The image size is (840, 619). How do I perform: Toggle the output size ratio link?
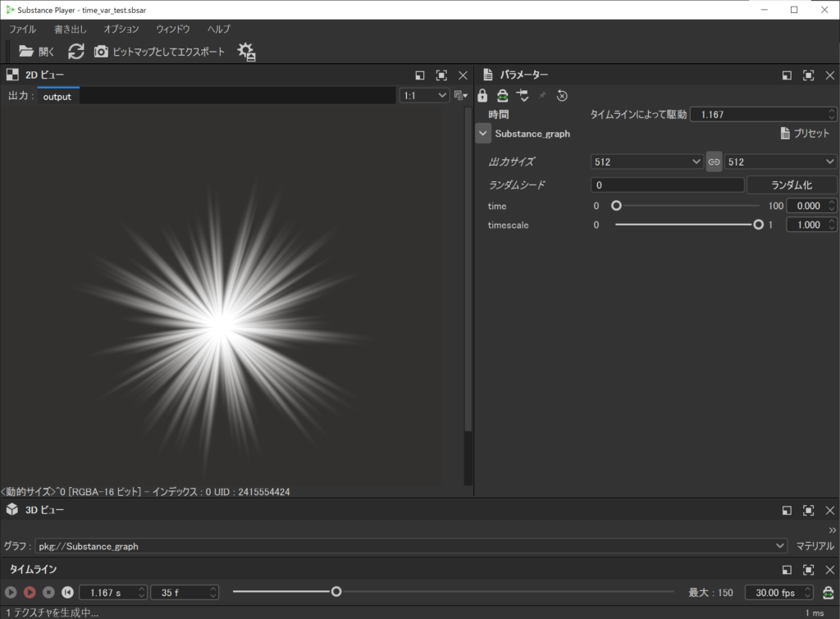coord(714,162)
